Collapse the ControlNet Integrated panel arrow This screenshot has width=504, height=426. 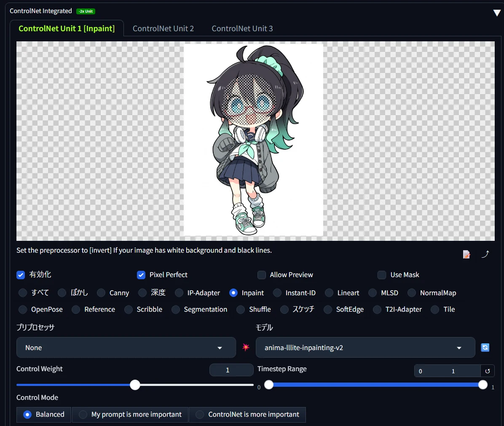[497, 13]
